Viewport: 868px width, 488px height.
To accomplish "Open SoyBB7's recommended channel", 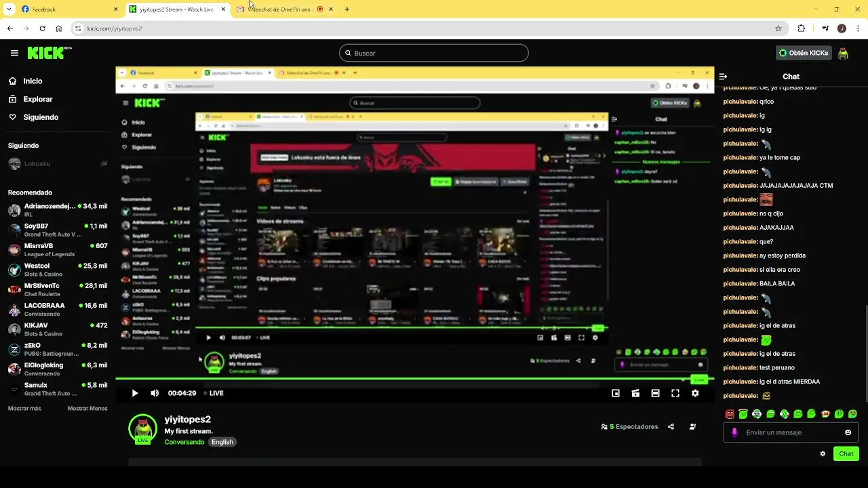I will coord(58,230).
